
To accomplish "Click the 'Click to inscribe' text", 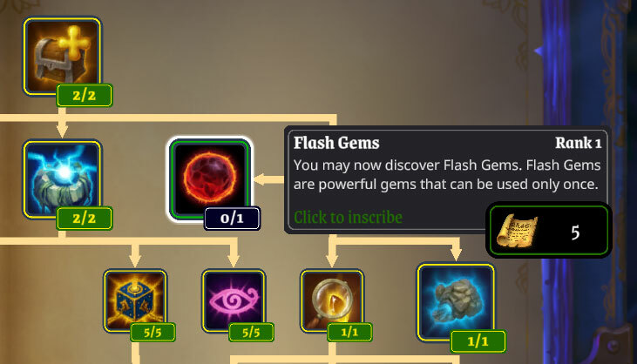I will click(x=349, y=218).
